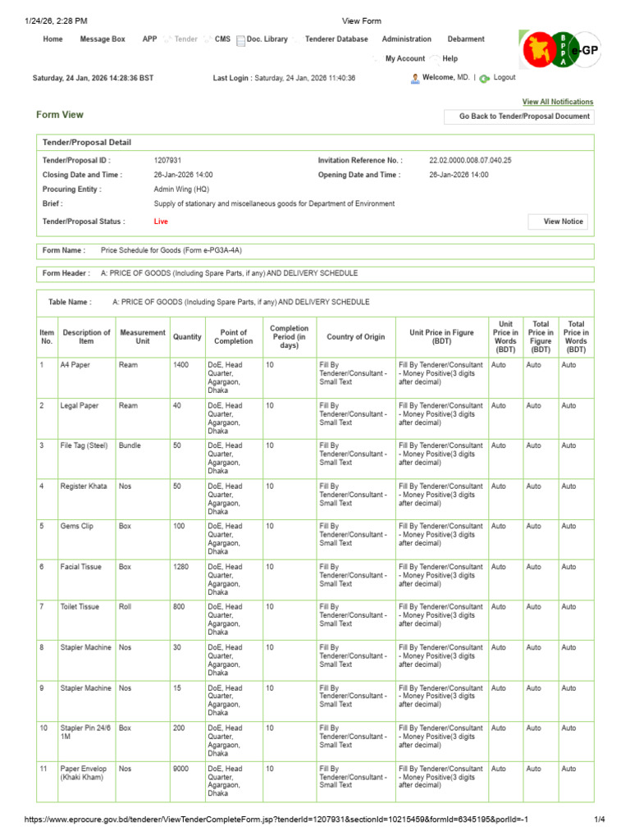Viewport: 630px width, 840px height.
Task: Open the Help menu item
Action: [450, 58]
